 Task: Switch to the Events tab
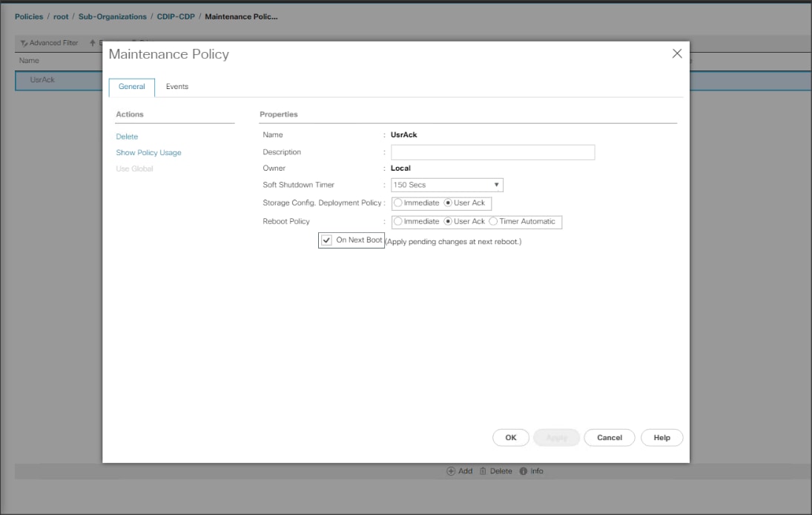coord(177,87)
